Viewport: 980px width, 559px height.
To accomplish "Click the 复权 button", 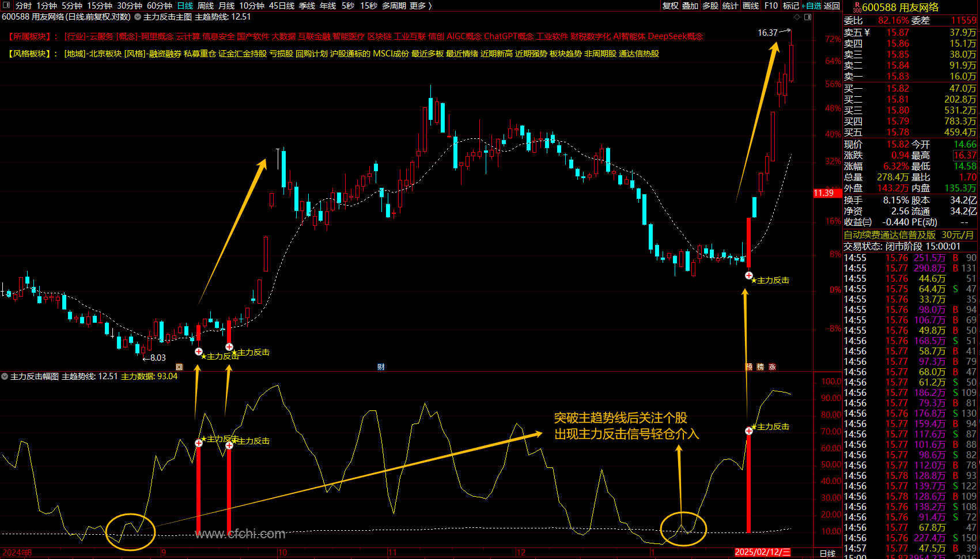I will pyautogui.click(x=671, y=6).
